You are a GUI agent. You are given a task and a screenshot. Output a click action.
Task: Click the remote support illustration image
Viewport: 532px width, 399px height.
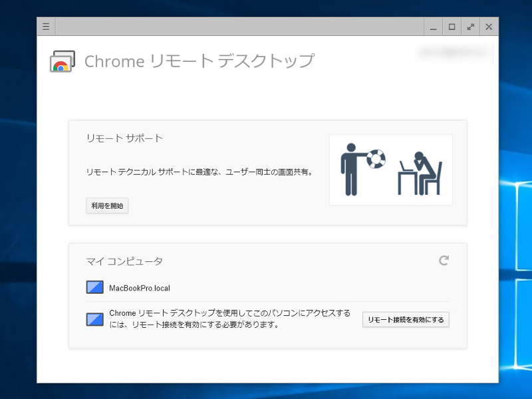(x=391, y=170)
